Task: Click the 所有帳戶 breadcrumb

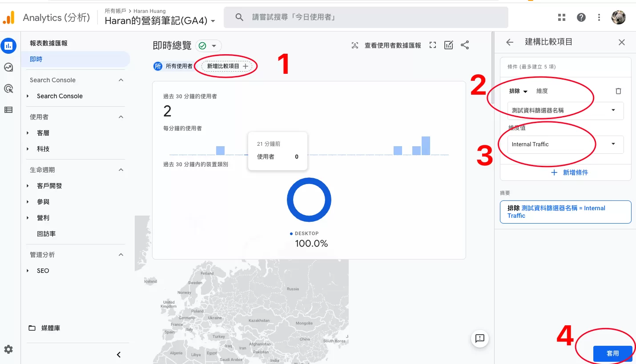Action: (115, 11)
